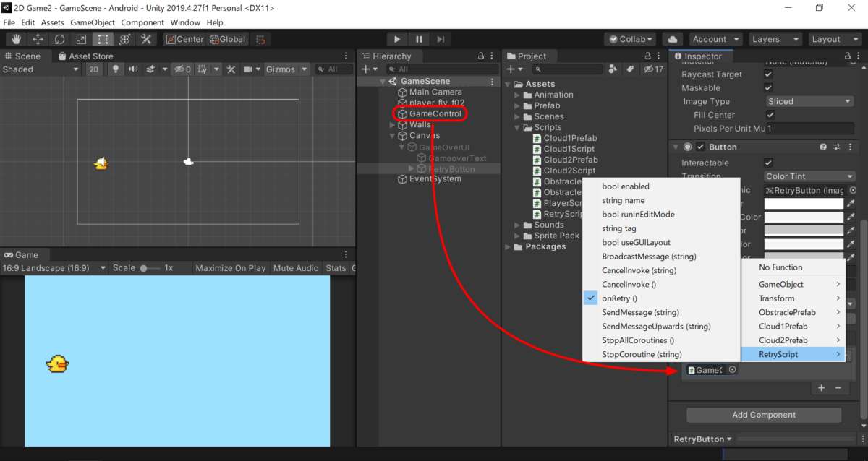The width and height of the screenshot is (868, 461).
Task: Click the Step frame button
Action: (441, 39)
